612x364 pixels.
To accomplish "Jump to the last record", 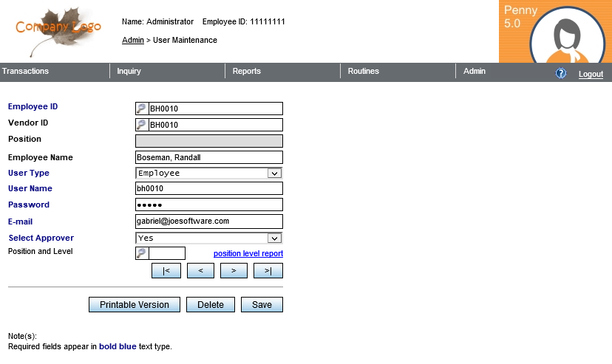I will (268, 271).
